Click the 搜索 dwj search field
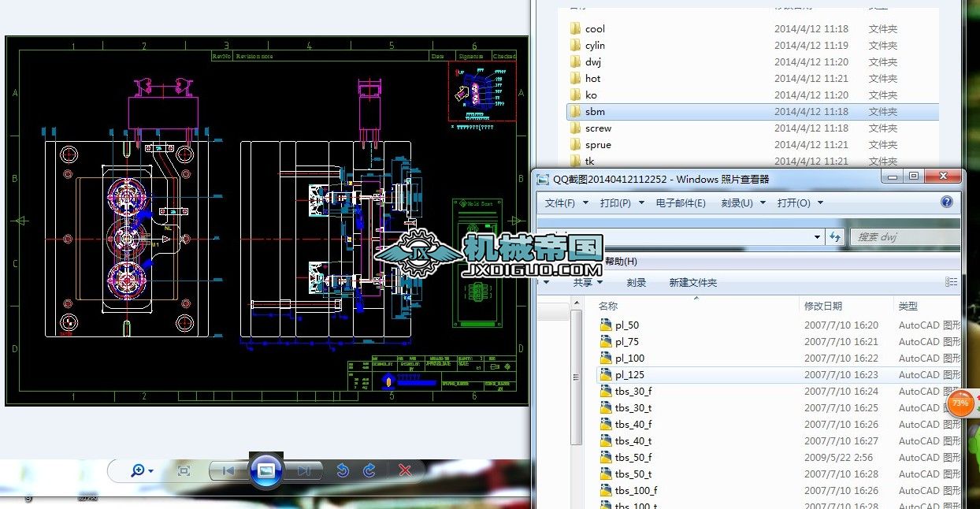Screen dimensions: 980x509 point(904,236)
